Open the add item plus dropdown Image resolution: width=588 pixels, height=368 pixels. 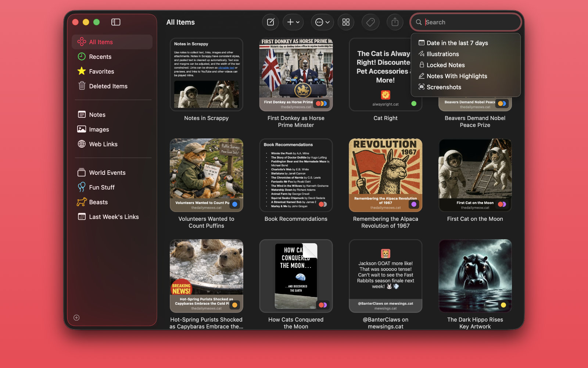point(293,22)
